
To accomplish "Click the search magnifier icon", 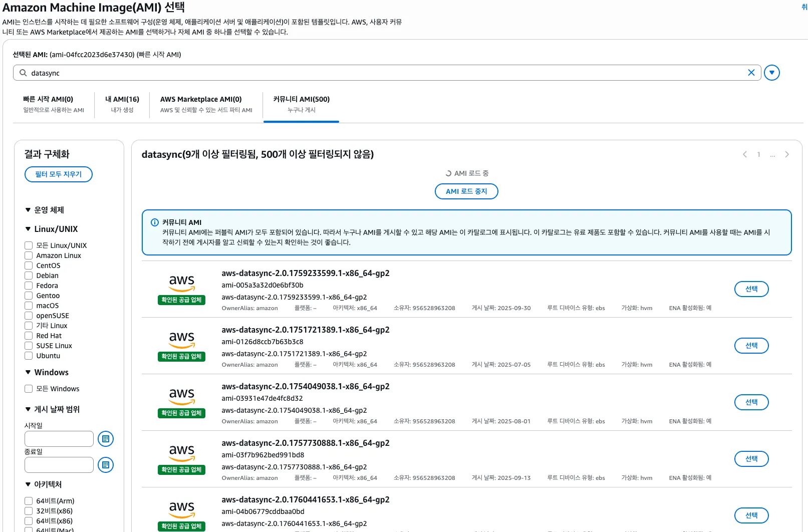I will pyautogui.click(x=23, y=73).
